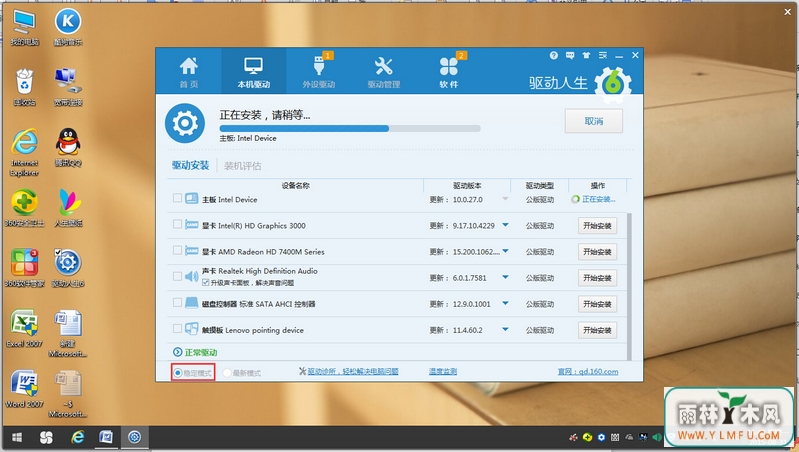Click the 驱动人生 taskbar button
799x452 pixels.
[135, 437]
